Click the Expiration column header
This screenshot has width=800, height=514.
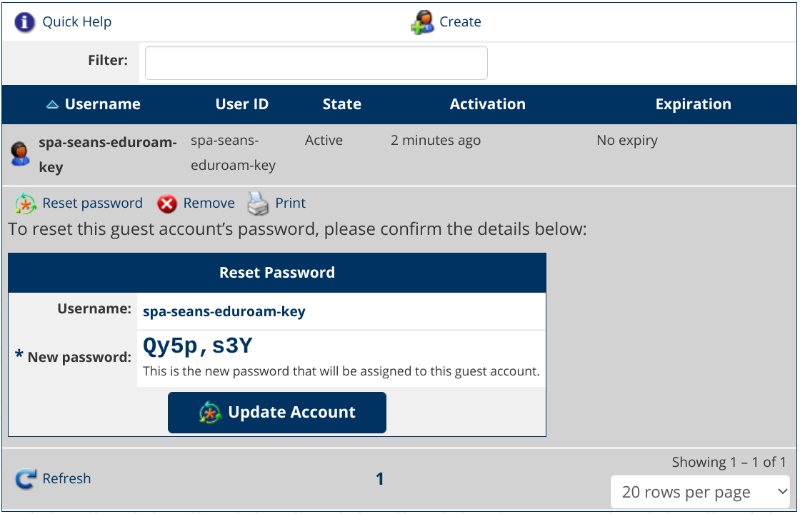[693, 104]
